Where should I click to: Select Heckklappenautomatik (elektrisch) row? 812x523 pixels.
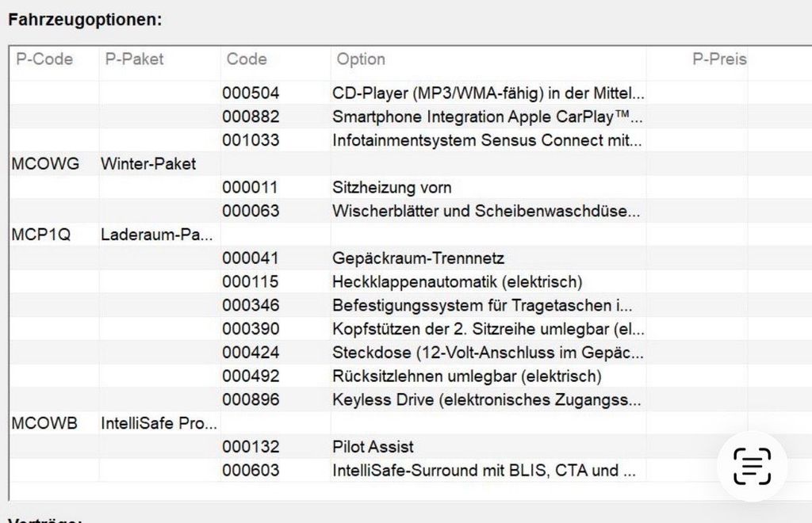coord(410,282)
